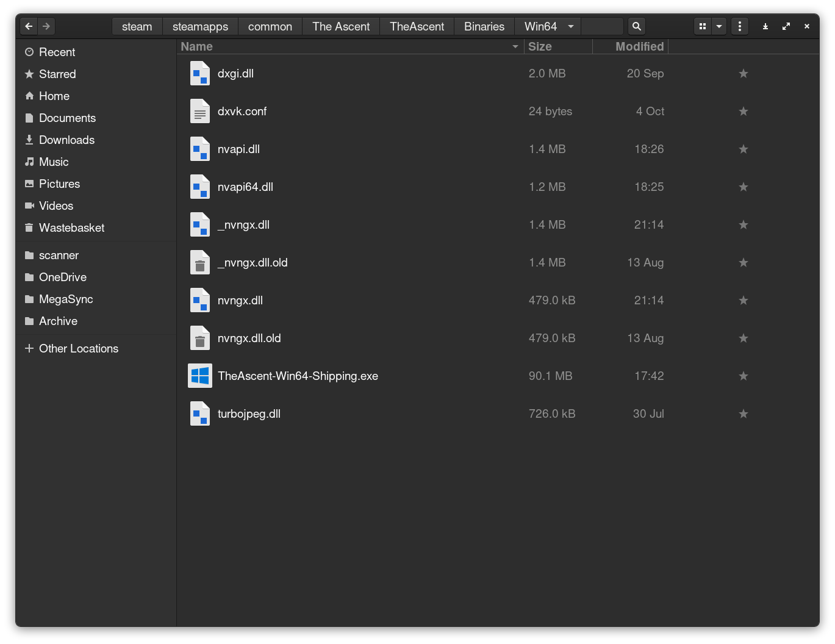Switch to grid view icon
835x644 pixels.
(703, 26)
